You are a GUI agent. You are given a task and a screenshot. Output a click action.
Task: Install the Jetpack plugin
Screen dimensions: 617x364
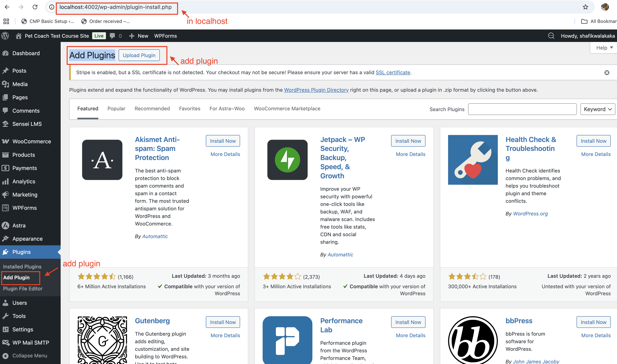click(x=408, y=141)
